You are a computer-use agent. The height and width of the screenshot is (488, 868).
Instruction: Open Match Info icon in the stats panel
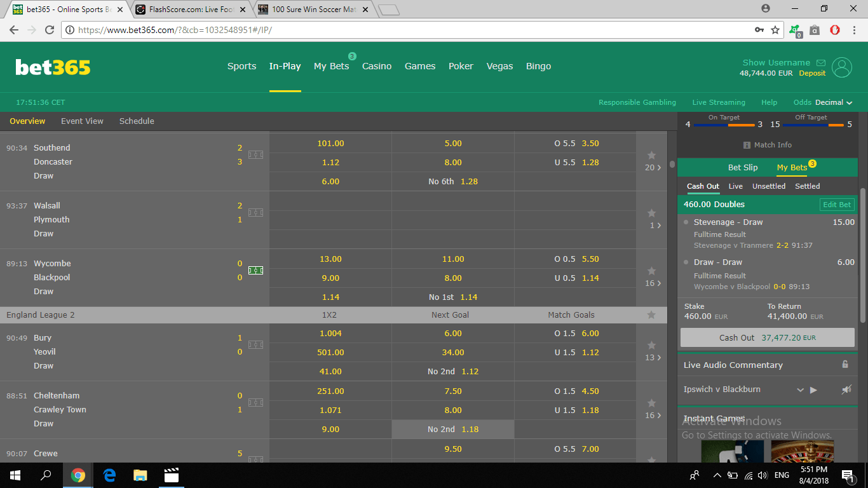pyautogui.click(x=747, y=145)
